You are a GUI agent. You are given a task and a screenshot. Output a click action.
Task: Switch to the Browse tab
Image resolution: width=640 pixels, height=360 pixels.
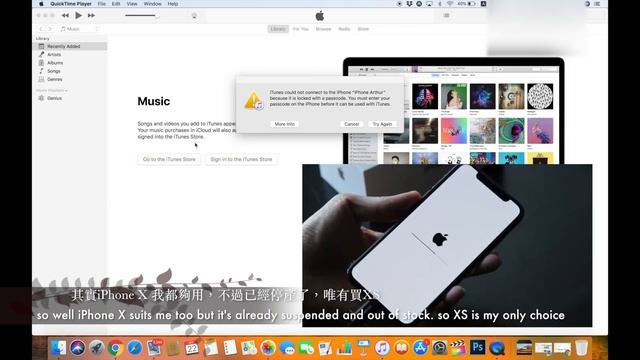323,29
